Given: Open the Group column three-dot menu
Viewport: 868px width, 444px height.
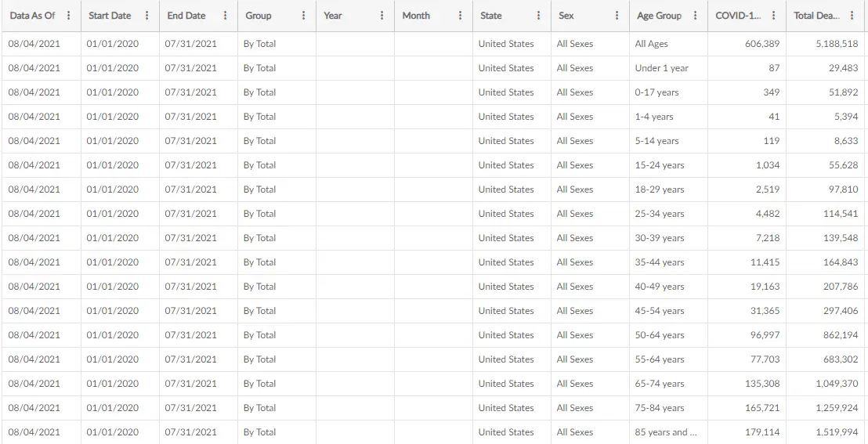Looking at the screenshot, I should [304, 16].
